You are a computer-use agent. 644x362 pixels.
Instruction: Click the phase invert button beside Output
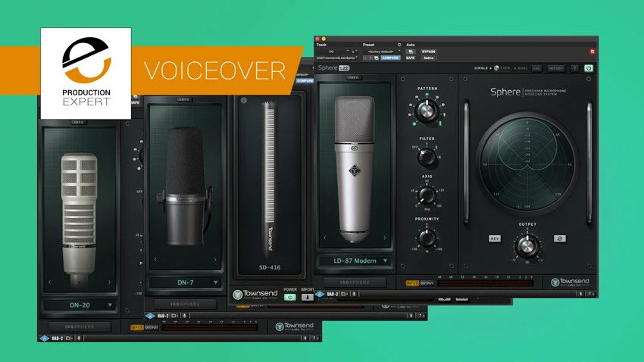[x=559, y=239]
